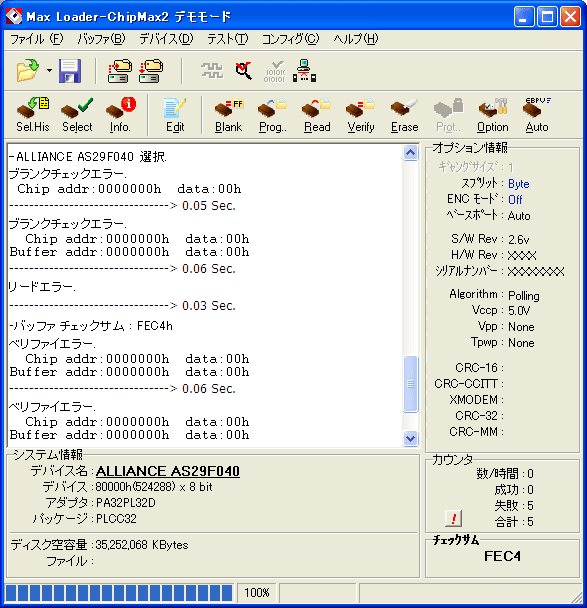Click the load-to-buffer folder icon
587x608 pixels.
click(x=119, y=71)
